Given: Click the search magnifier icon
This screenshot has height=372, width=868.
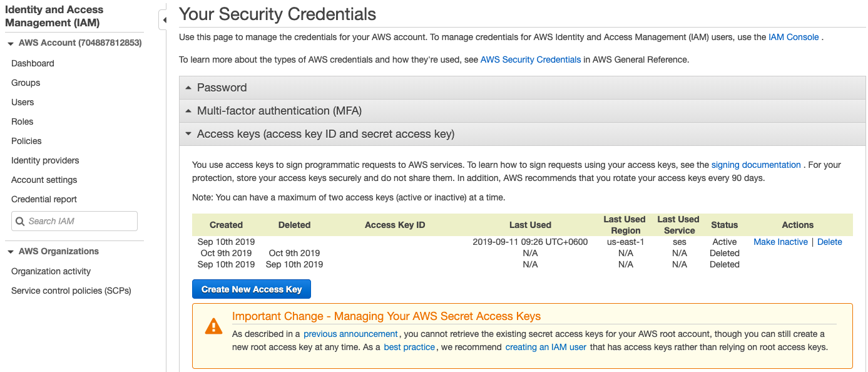Looking at the screenshot, I should (20, 221).
